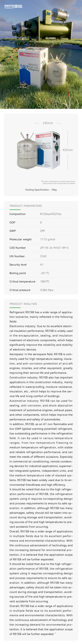Click the Security level A1 value

click(42, 264)
